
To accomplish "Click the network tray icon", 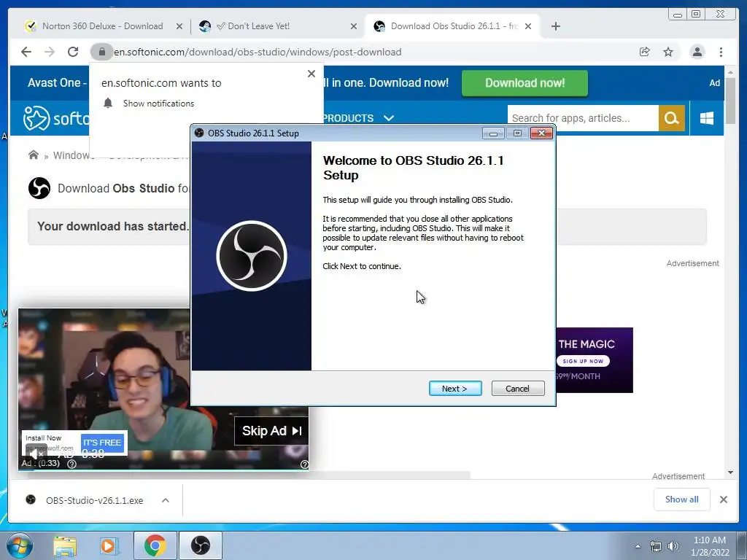I will pyautogui.click(x=656, y=546).
